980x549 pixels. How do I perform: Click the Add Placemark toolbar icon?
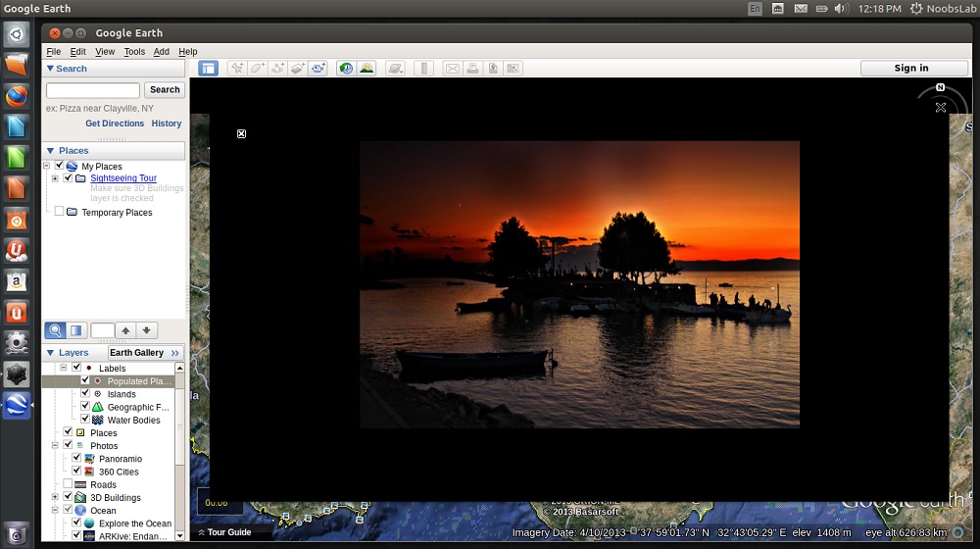(237, 69)
